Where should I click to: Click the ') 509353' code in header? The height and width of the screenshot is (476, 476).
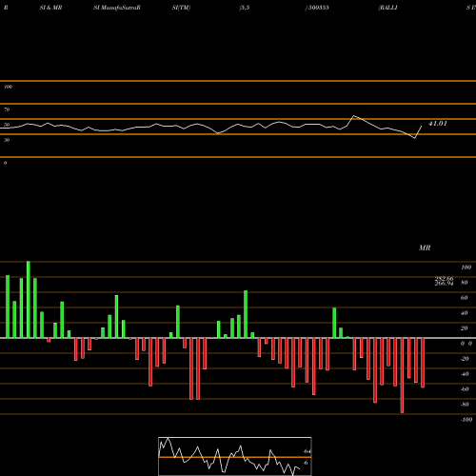coord(317,8)
